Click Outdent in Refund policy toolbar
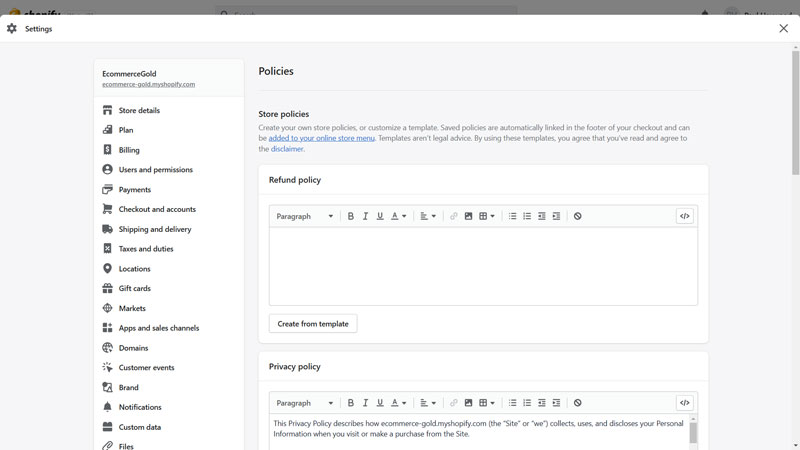 [x=542, y=216]
